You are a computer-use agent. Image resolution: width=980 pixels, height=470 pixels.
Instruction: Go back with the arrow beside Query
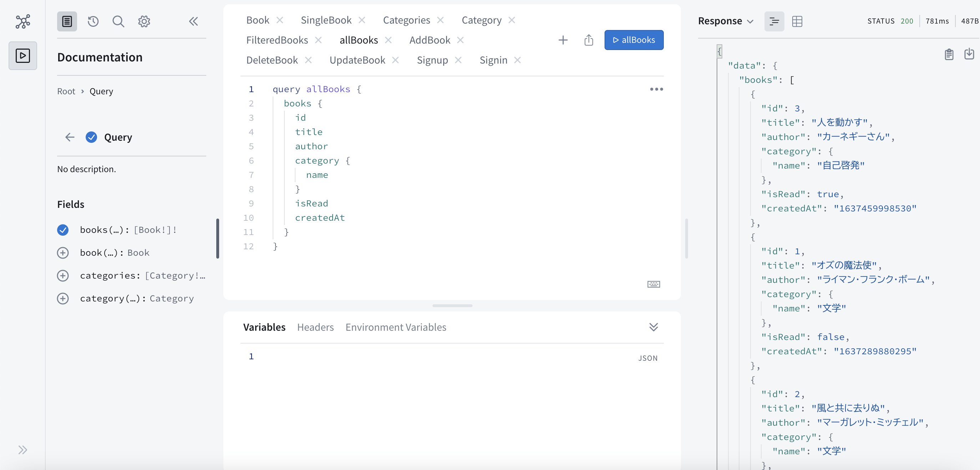pyautogui.click(x=70, y=137)
